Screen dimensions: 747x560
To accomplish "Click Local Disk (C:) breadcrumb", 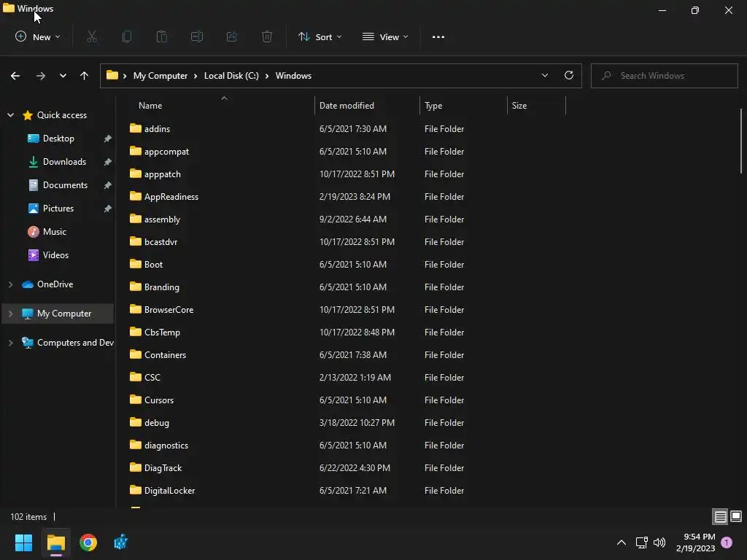I will [231, 76].
